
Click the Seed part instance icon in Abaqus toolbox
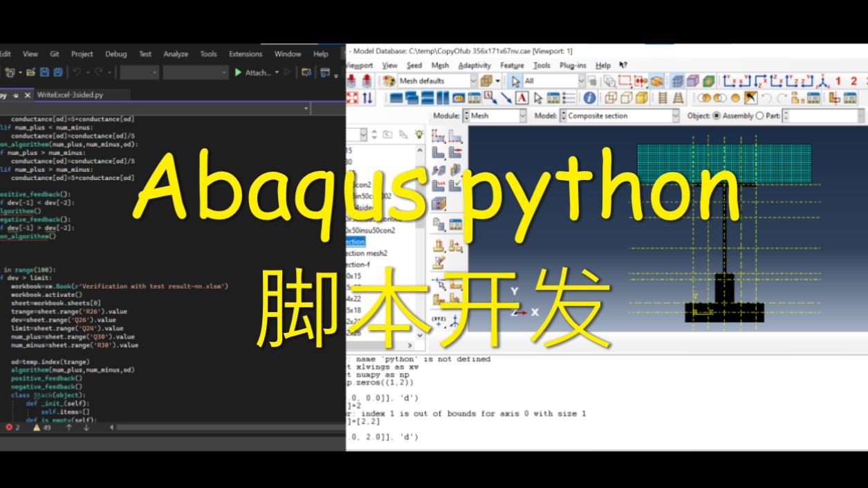(x=438, y=136)
